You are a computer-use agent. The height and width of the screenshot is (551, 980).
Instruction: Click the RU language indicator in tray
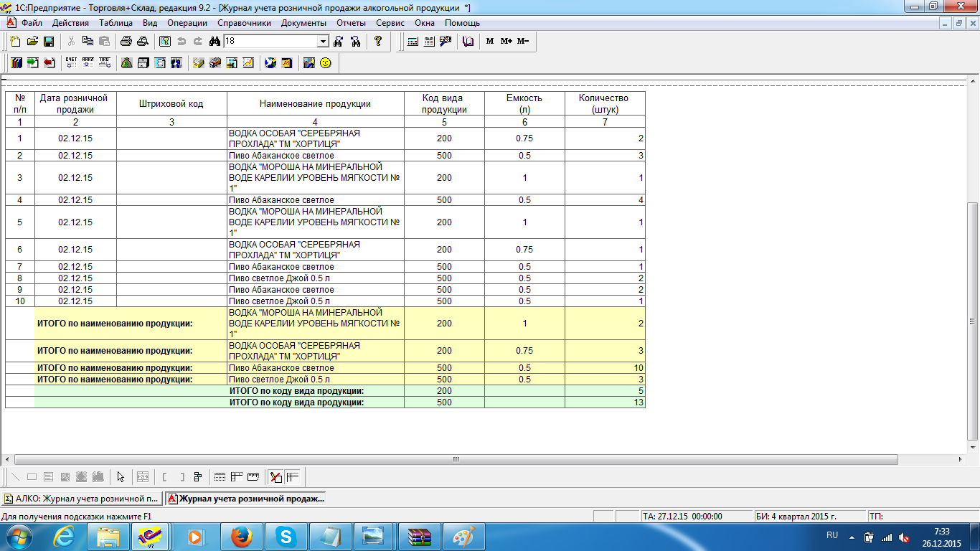(x=832, y=535)
